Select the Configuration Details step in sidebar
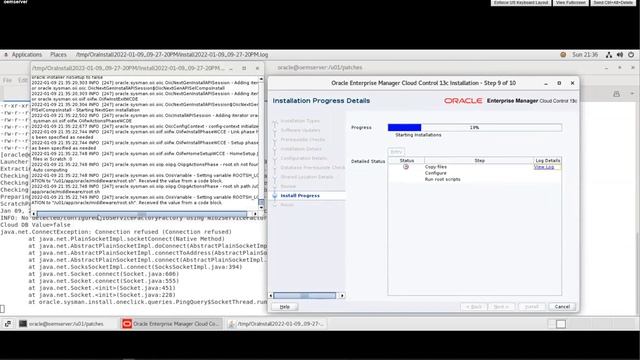640x360 pixels. 304,158
